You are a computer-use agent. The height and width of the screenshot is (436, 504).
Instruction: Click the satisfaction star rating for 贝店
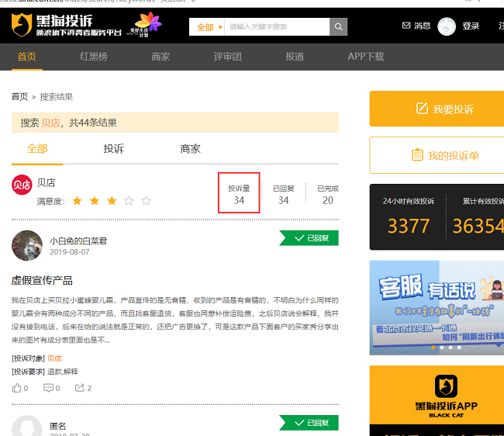pyautogui.click(x=111, y=201)
